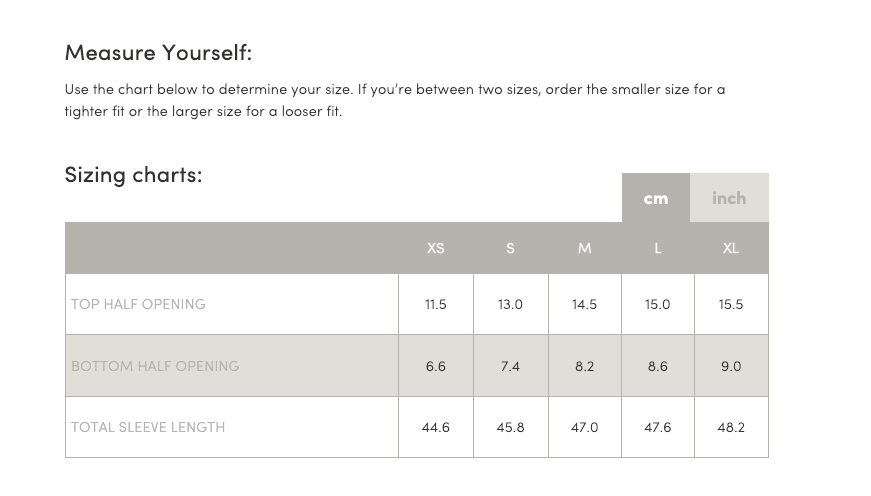Screen dimensions: 871x496
Task: Click the Sizing charts heading
Action: tap(133, 174)
